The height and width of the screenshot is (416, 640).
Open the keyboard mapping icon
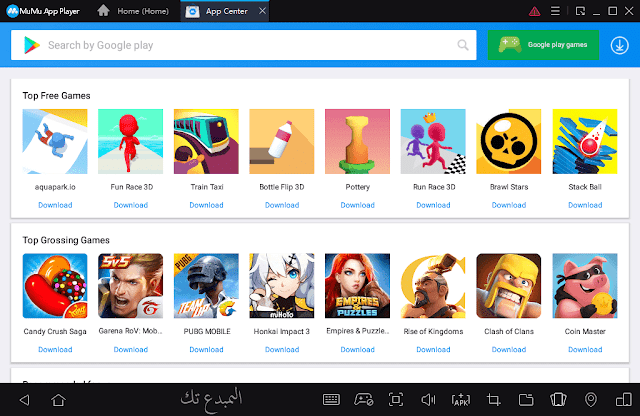coord(332,400)
